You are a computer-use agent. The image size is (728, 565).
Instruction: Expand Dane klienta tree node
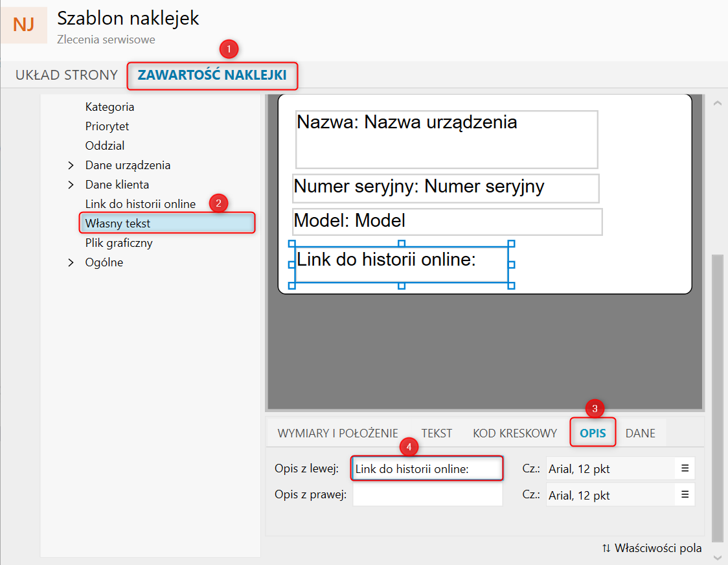point(71,185)
